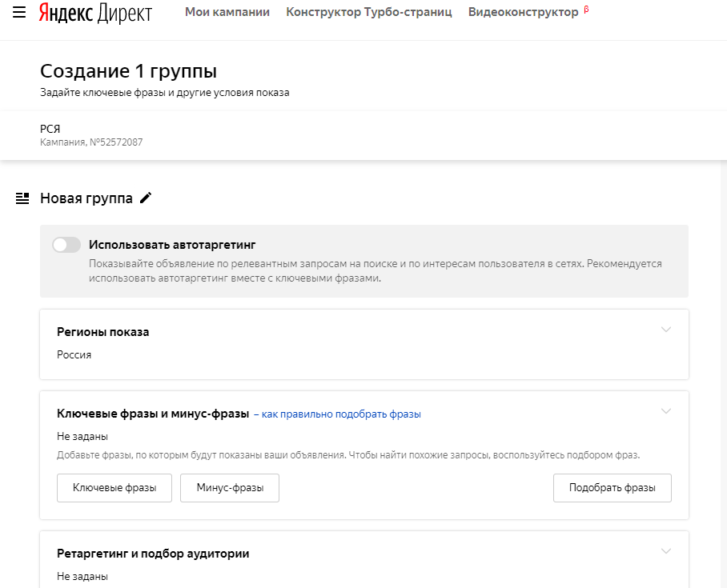Screen dimensions: 727x588
Task: Click the Яндекс Директ logo
Action: coord(95,13)
